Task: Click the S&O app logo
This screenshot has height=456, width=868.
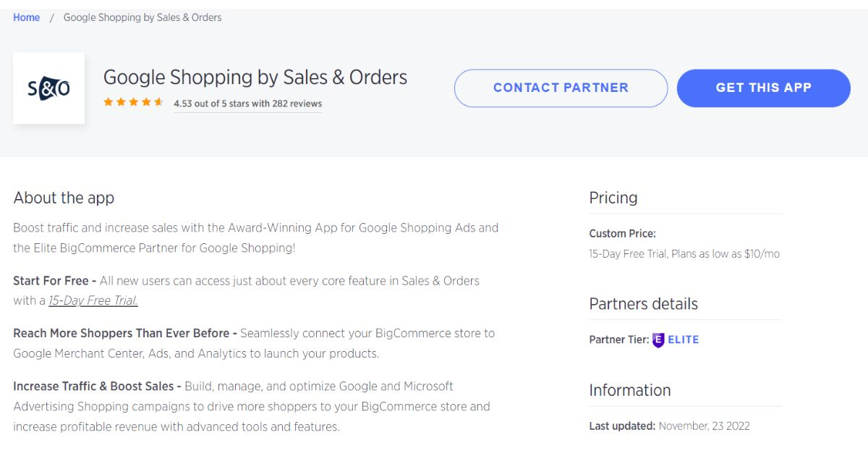Action: click(x=49, y=88)
